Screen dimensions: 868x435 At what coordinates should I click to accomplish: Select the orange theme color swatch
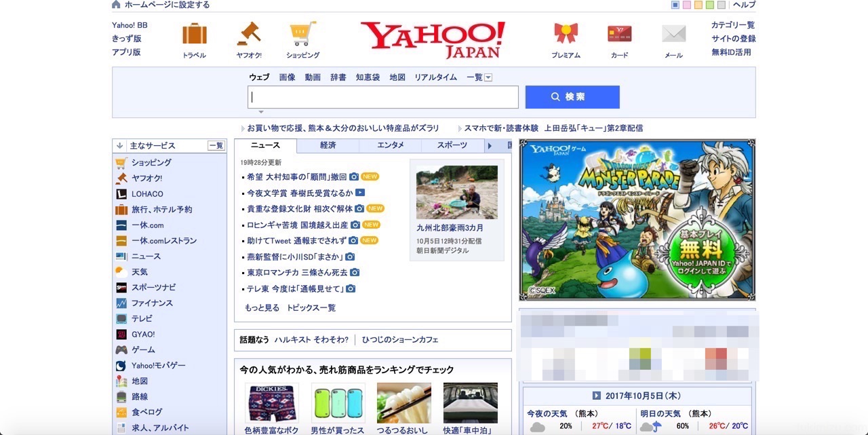coord(698,5)
